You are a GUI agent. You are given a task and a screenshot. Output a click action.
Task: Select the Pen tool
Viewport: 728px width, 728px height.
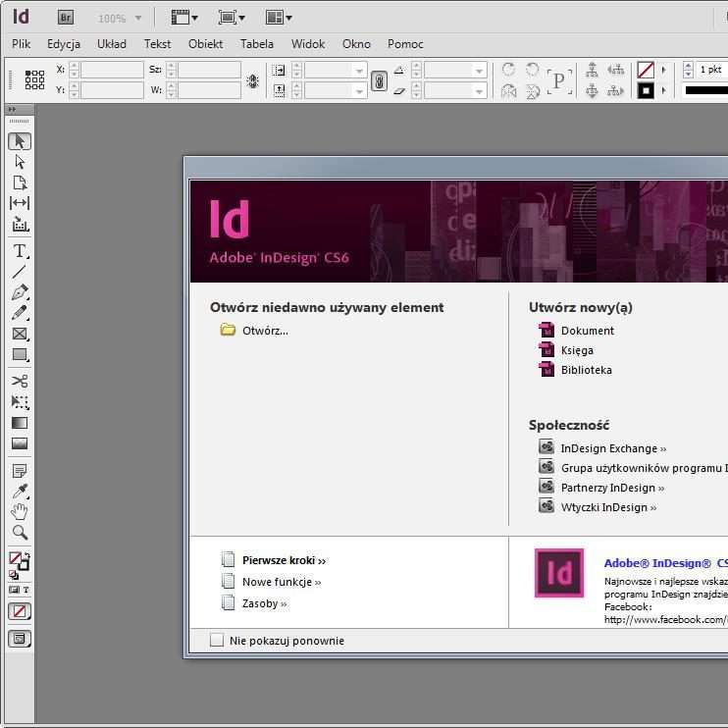pyautogui.click(x=20, y=292)
